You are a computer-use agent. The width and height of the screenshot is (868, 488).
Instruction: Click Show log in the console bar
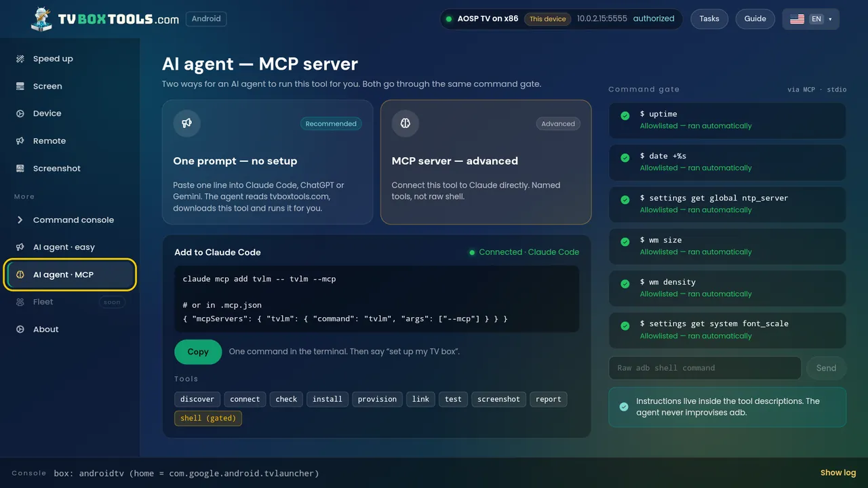pyautogui.click(x=838, y=473)
